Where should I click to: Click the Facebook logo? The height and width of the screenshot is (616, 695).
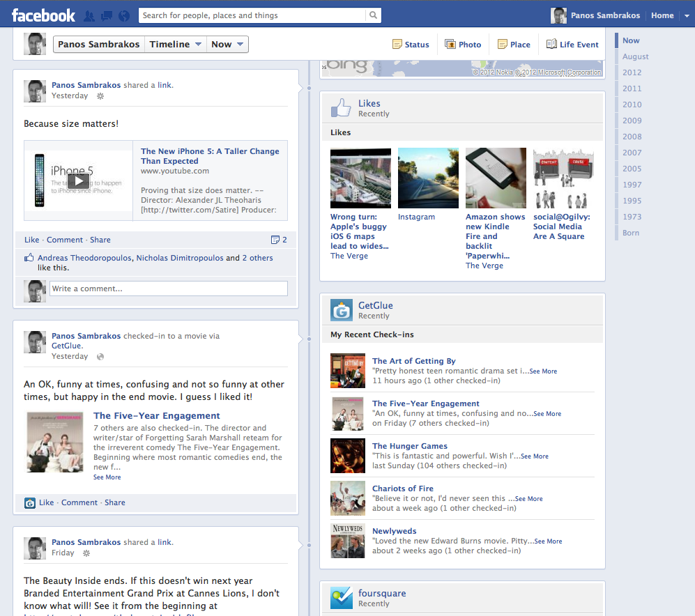point(43,15)
